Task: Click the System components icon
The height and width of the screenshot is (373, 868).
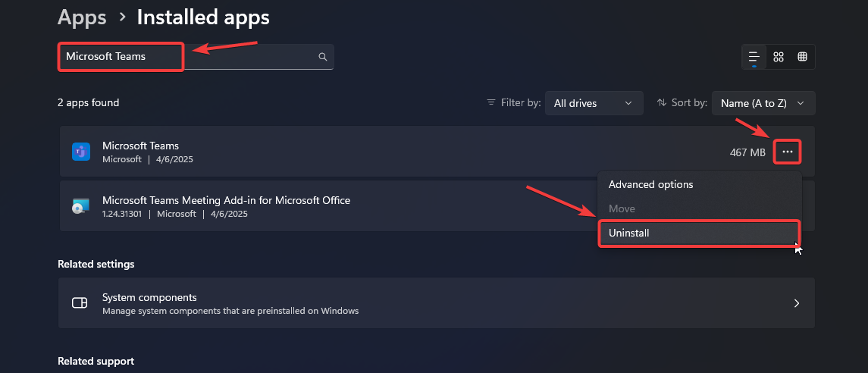Action: click(x=80, y=303)
